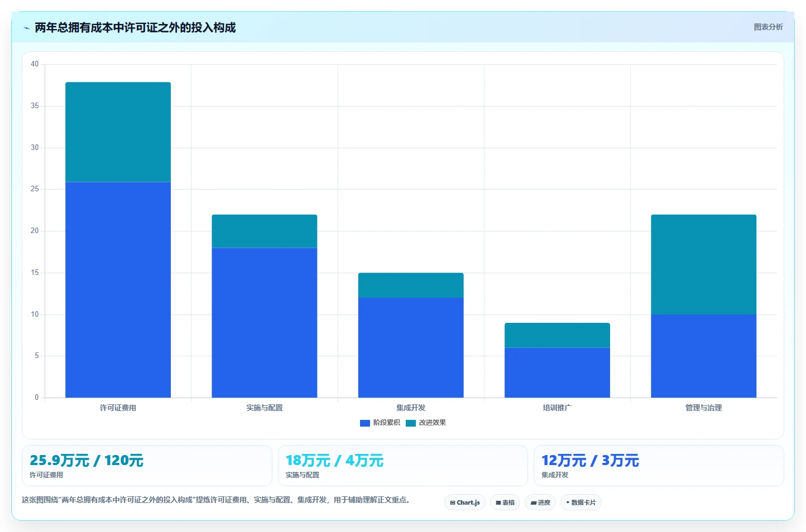Select the 进度 tag chip
806x532 pixels.
[540, 502]
